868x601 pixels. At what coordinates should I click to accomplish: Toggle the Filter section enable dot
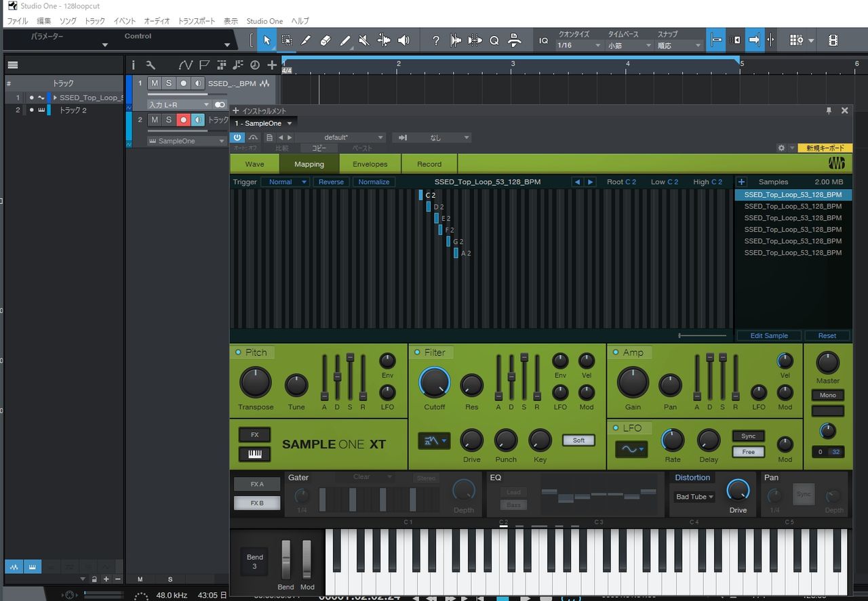(x=417, y=352)
